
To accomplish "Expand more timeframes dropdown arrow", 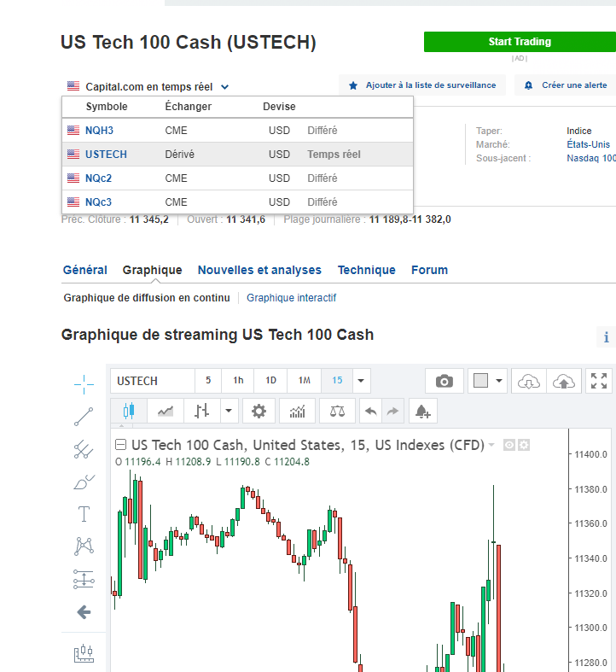I will click(x=361, y=381).
